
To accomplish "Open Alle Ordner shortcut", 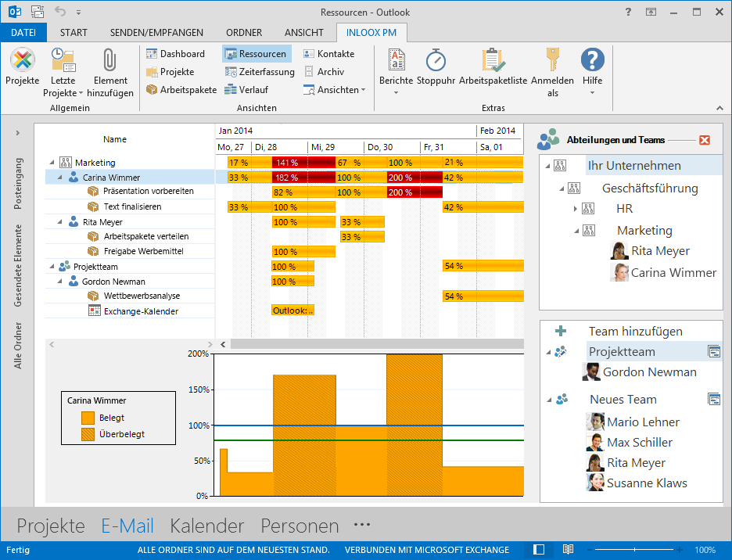I will 18,346.
